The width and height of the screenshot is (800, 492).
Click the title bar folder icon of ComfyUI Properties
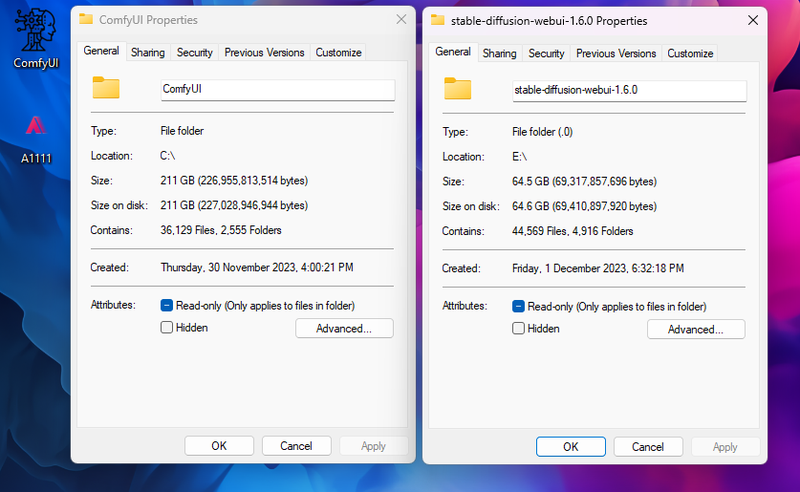tap(86, 19)
